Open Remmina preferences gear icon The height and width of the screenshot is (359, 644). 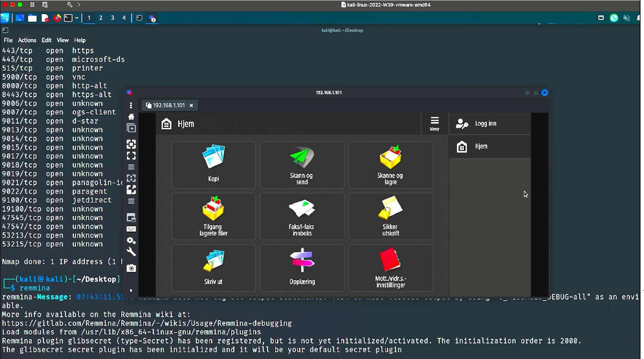[x=131, y=241]
